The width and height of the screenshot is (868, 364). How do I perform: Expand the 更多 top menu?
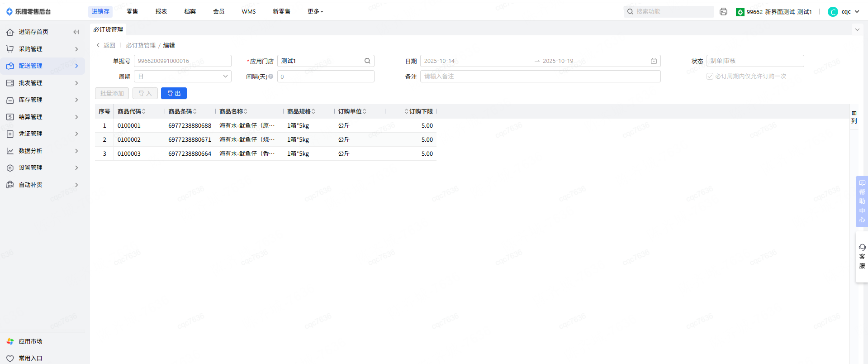[x=315, y=12]
